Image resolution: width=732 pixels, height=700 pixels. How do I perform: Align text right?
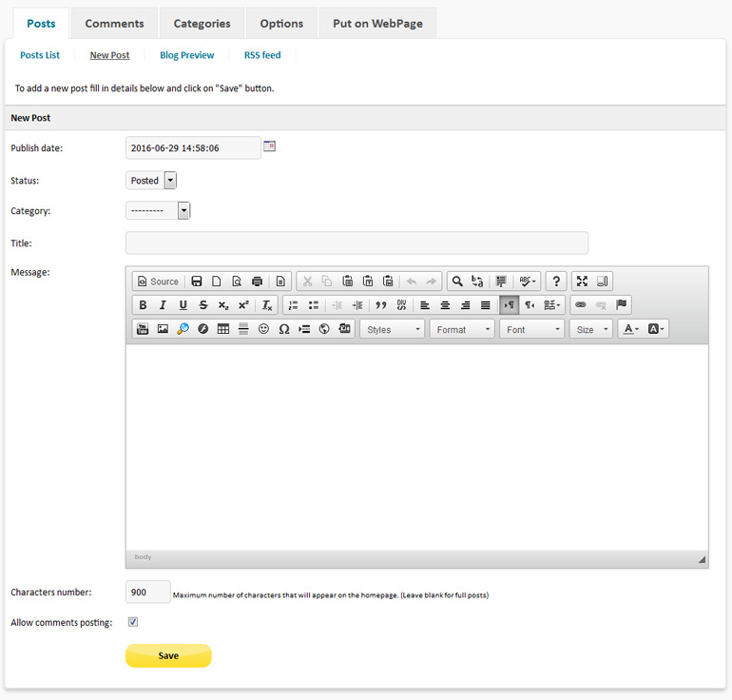tap(465, 305)
